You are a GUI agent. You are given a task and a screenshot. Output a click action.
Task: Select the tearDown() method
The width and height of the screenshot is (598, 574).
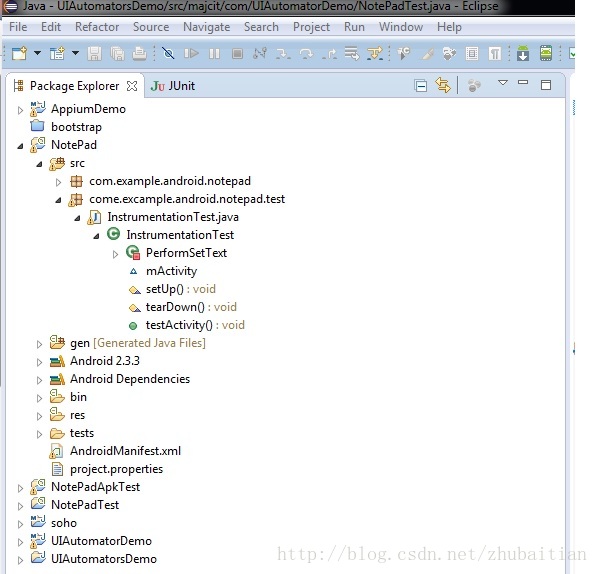click(191, 307)
